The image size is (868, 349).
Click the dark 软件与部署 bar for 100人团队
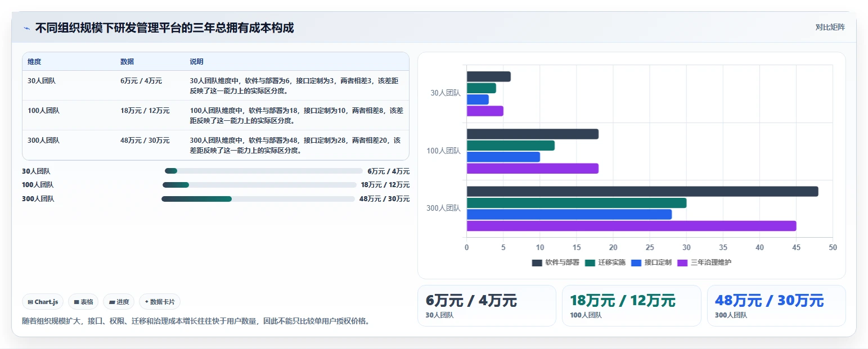click(533, 134)
